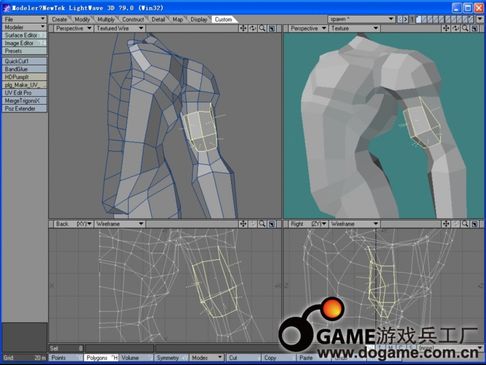Screen dimensions: 486x365
Task: Select the third layer button
Action: 430,19
